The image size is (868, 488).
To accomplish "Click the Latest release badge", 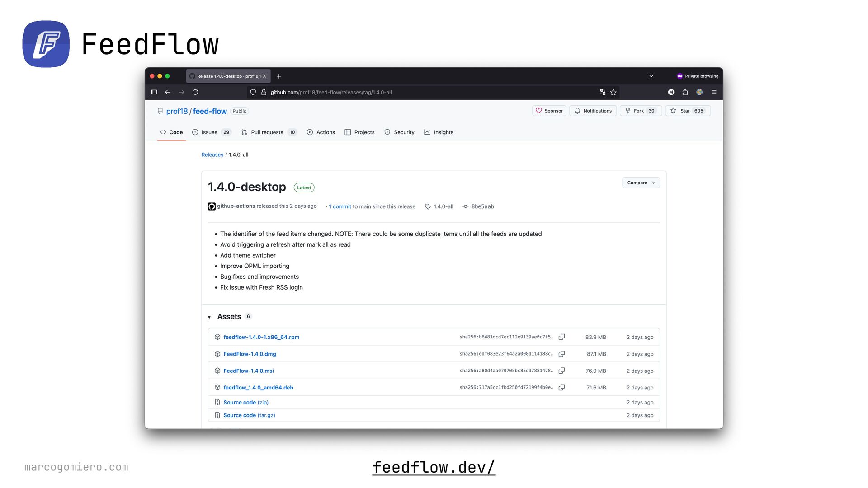I will 304,188.
